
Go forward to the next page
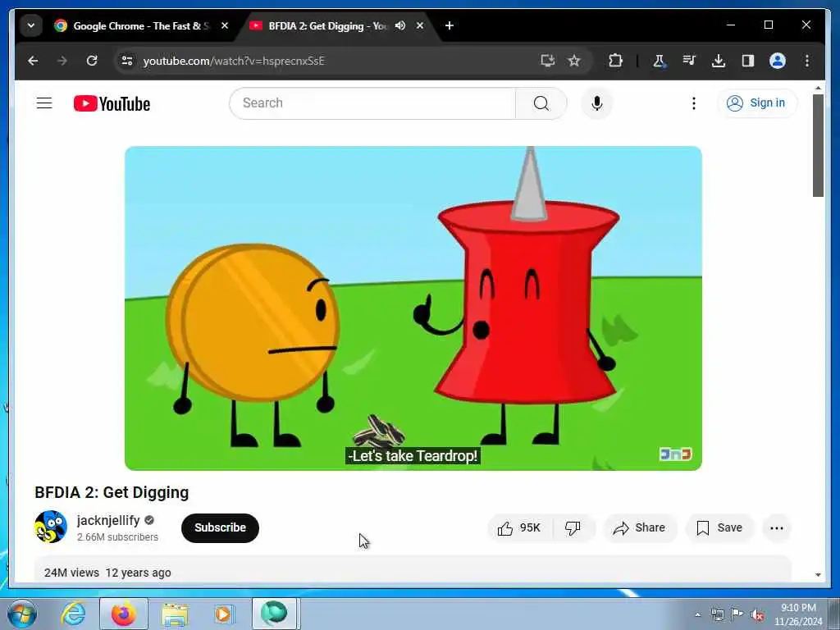[x=62, y=61]
